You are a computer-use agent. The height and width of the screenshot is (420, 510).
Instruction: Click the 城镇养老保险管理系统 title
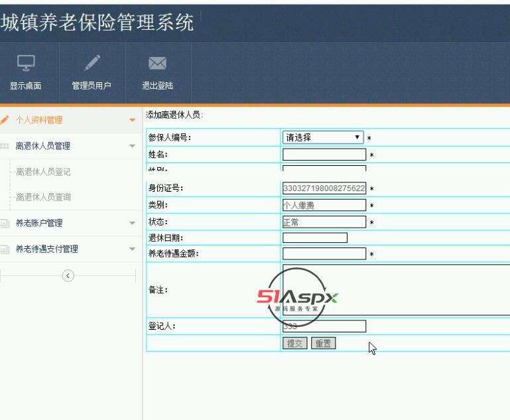coord(97,23)
